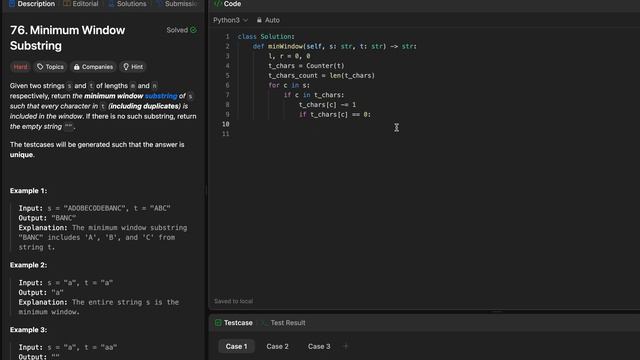The height and width of the screenshot is (360, 640).
Task: Click the 'class Solution:' code line
Action: pyautogui.click(x=266, y=37)
